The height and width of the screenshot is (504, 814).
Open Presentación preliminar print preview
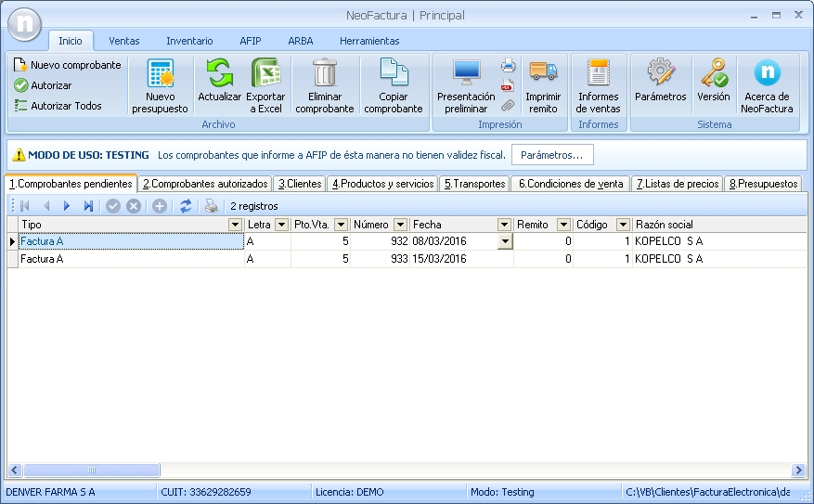(x=466, y=72)
